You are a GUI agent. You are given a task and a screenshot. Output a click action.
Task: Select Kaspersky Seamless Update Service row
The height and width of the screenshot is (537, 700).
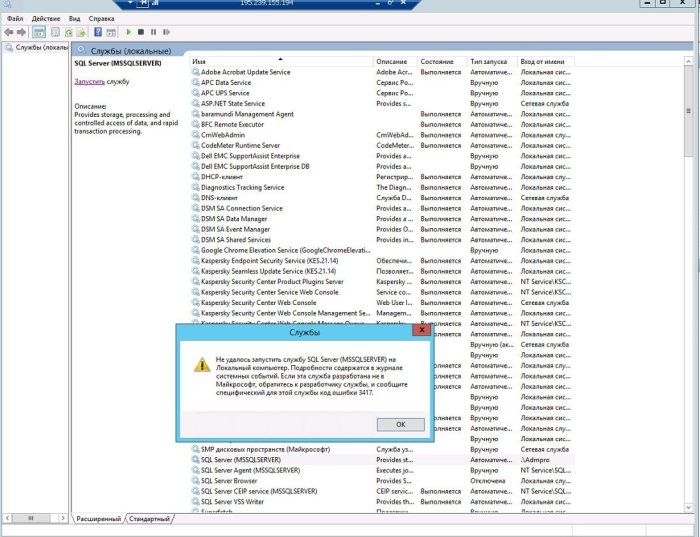[382, 271]
